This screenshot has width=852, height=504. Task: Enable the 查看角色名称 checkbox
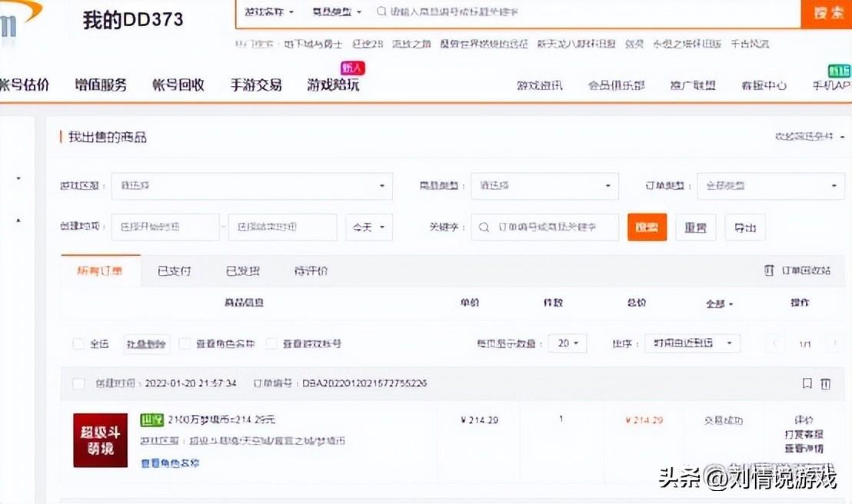(185, 343)
